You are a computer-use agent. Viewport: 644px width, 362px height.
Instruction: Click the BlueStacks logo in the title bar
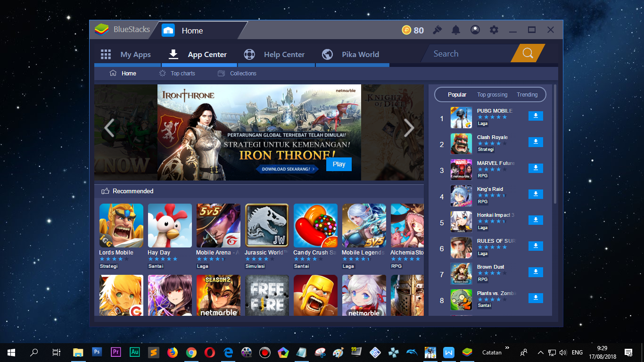click(101, 30)
